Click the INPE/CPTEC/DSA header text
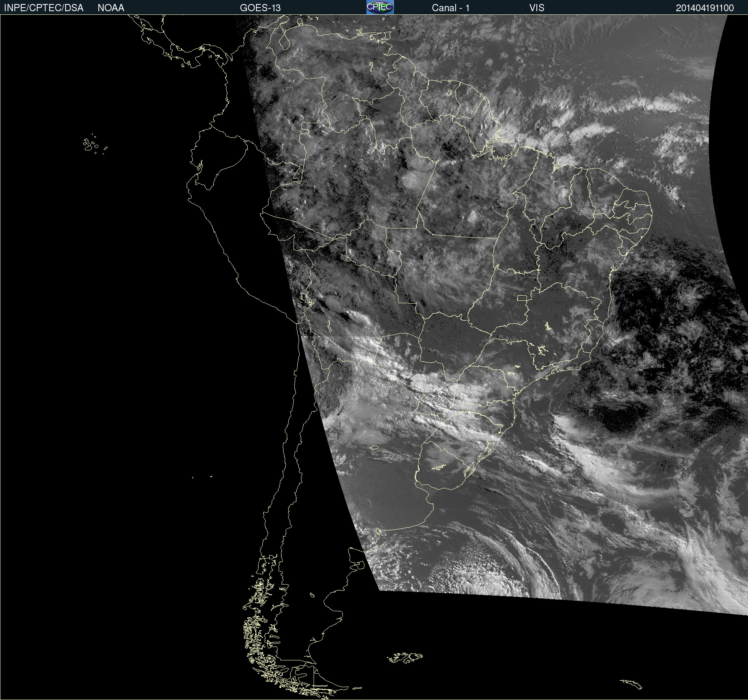 coord(44,8)
